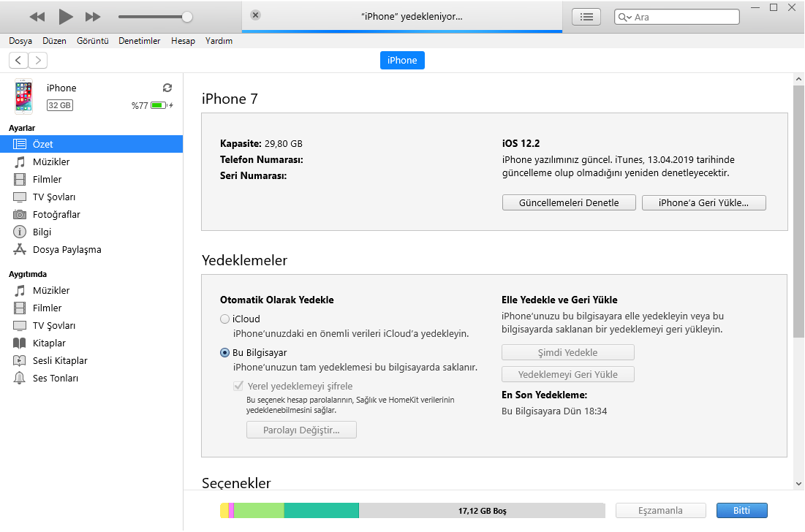Image resolution: width=805 pixels, height=532 pixels.
Task: Click the rewind button in the toolbar
Action: coord(37,17)
